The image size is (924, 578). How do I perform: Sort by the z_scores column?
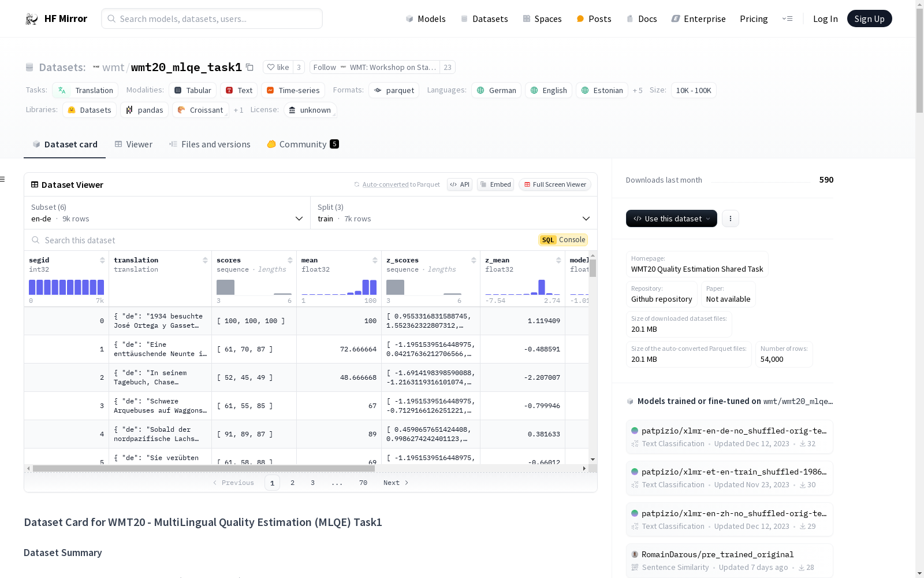[474, 260]
